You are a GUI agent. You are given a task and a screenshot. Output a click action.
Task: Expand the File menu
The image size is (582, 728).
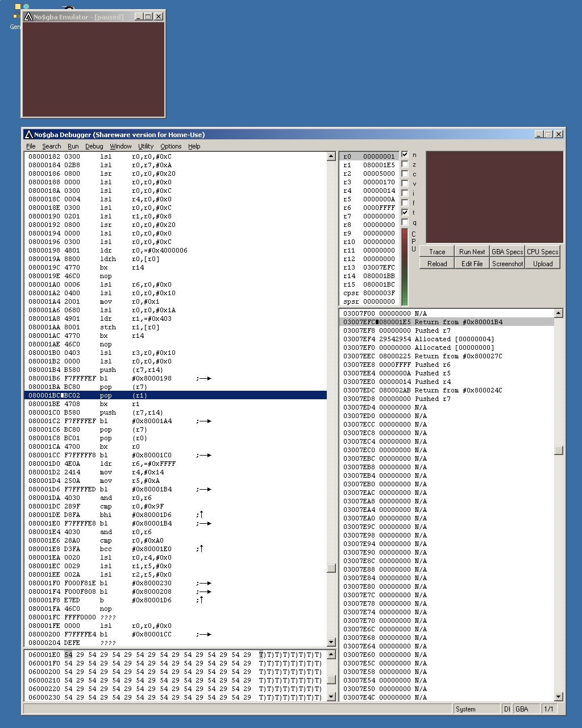click(31, 146)
